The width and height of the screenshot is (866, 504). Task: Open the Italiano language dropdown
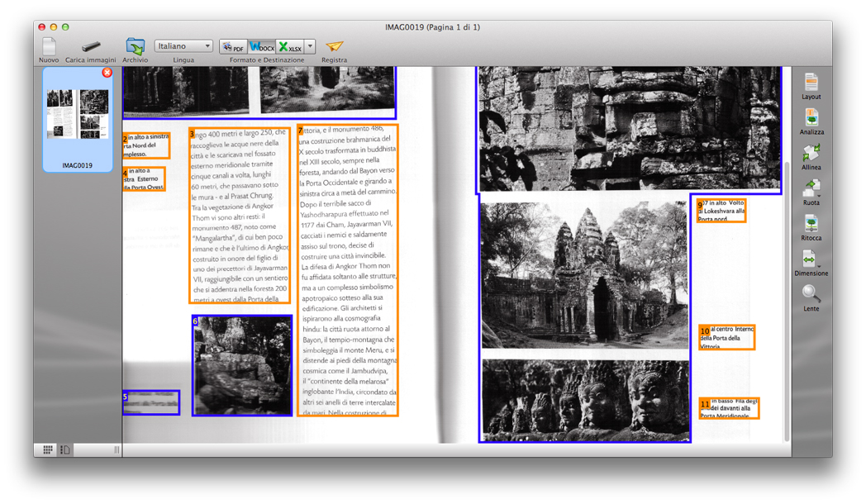click(183, 46)
